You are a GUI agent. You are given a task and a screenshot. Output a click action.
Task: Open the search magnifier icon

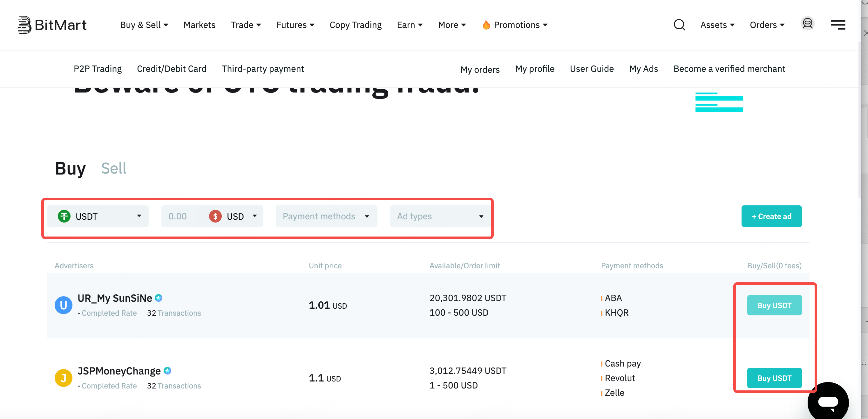tap(679, 24)
